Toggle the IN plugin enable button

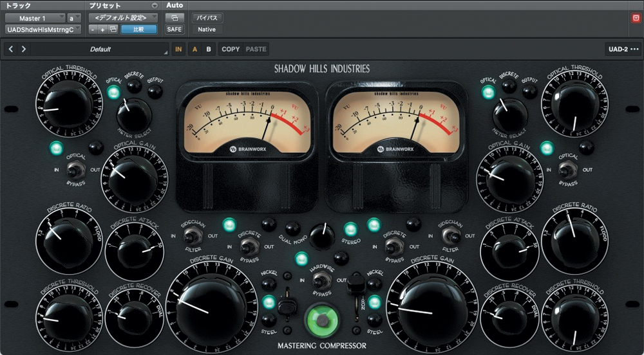(x=178, y=49)
